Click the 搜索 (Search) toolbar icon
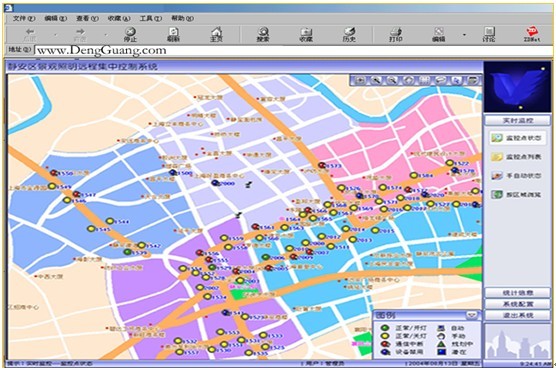The image size is (556, 371). pos(263,35)
